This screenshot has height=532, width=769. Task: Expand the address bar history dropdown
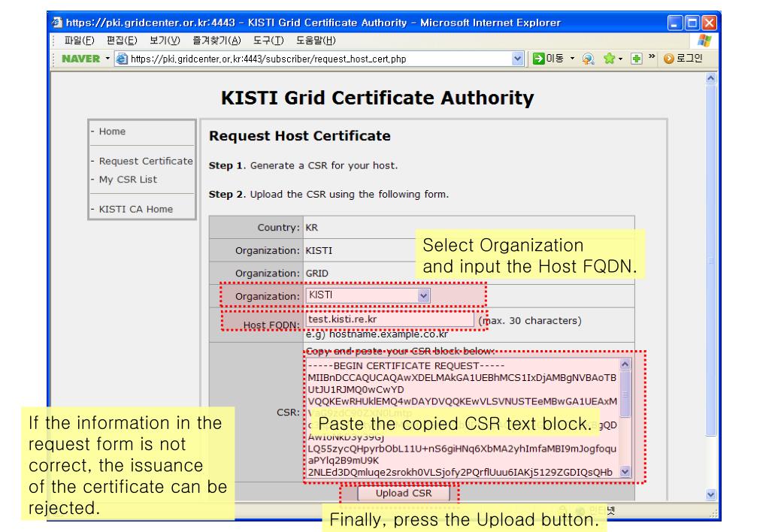coord(517,59)
